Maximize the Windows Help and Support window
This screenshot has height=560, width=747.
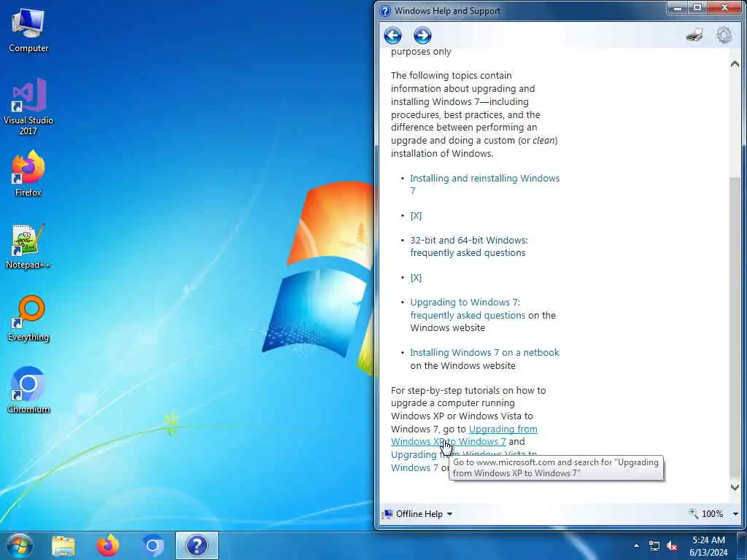pos(697,7)
